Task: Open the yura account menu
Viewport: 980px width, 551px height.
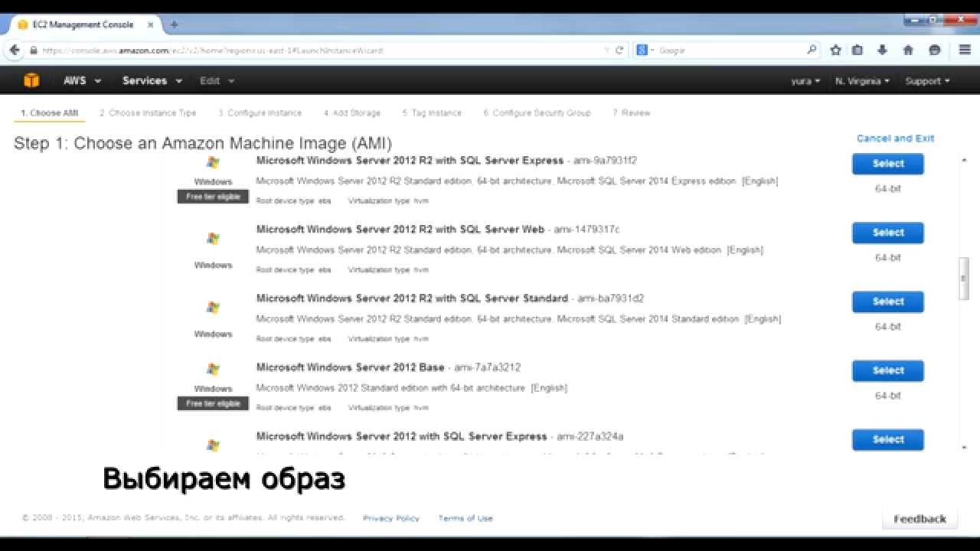Action: click(805, 81)
